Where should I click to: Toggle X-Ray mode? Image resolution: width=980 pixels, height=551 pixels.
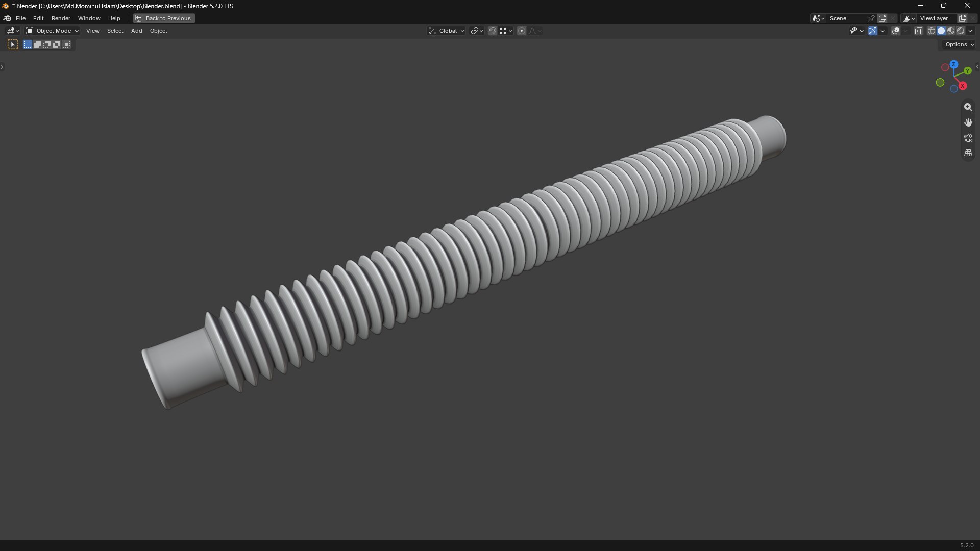coord(918,31)
